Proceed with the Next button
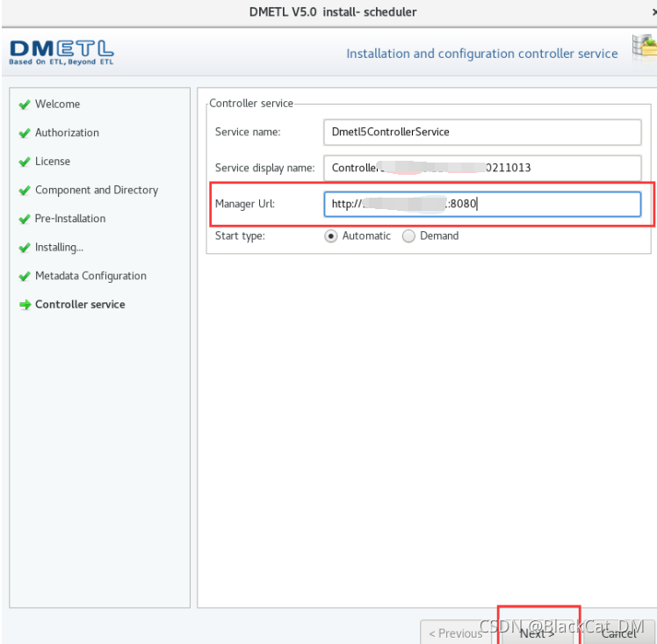Image resolution: width=657 pixels, height=644 pixels. pyautogui.click(x=538, y=633)
